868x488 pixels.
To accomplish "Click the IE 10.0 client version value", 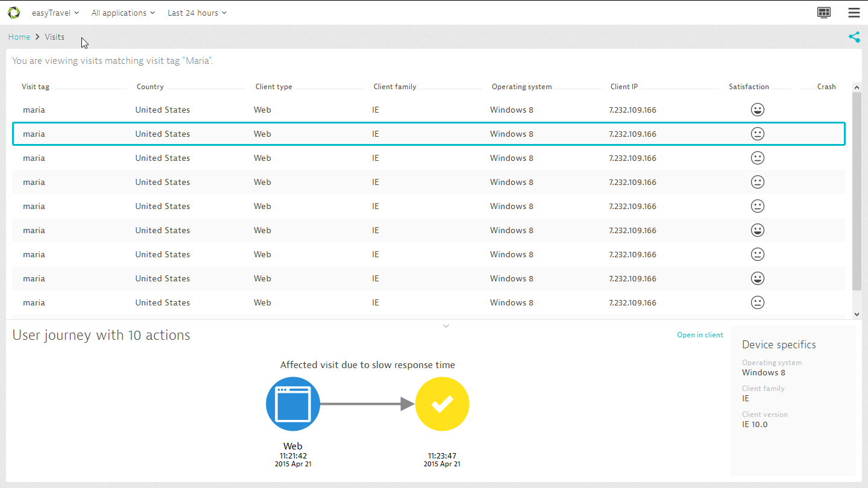I will pos(755,424).
